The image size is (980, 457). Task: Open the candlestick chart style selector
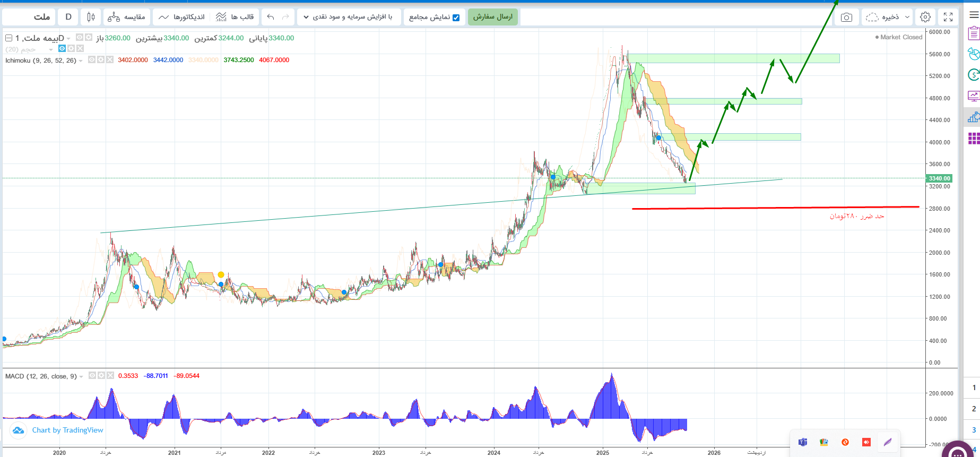click(x=91, y=17)
